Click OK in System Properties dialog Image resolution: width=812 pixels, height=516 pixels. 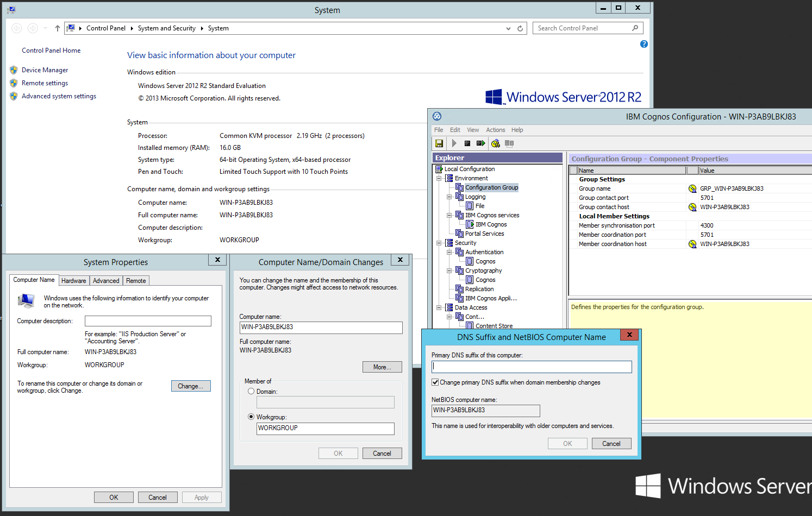[114, 497]
